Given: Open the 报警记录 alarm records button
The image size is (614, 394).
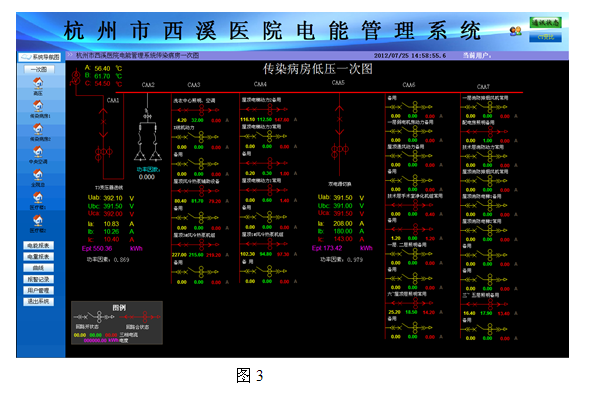Looking at the screenshot, I should coord(38,279).
